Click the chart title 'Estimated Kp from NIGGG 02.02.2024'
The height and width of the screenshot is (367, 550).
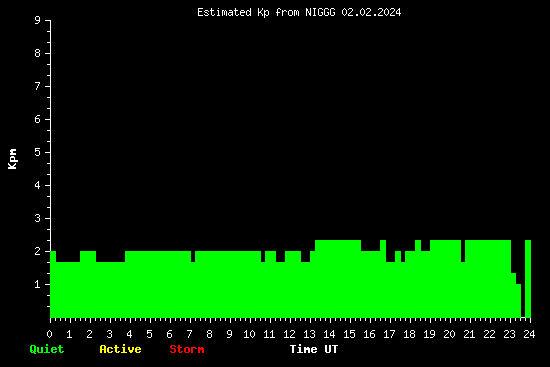tap(299, 12)
